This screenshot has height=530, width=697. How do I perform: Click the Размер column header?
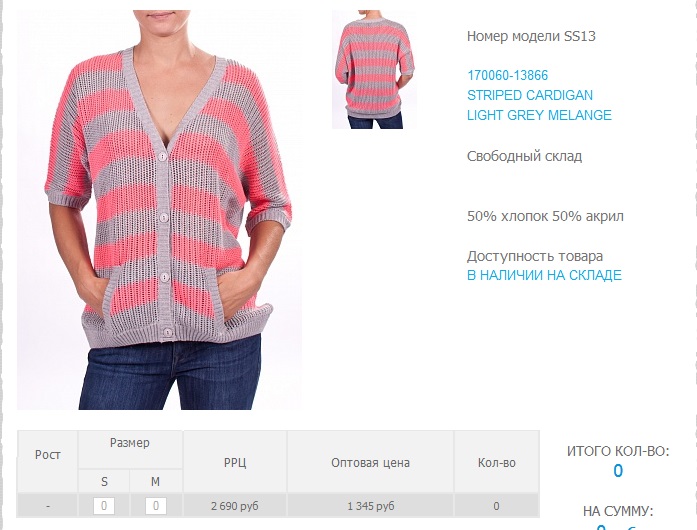tap(130, 443)
